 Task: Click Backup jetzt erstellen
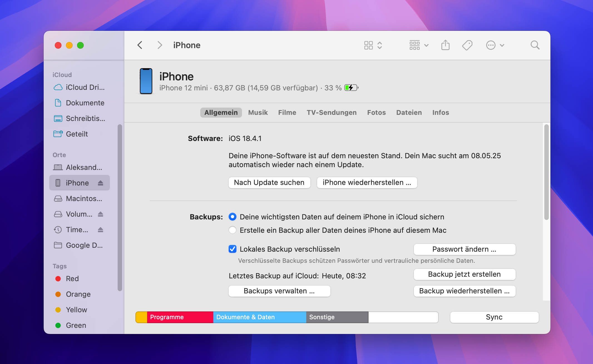click(x=464, y=274)
